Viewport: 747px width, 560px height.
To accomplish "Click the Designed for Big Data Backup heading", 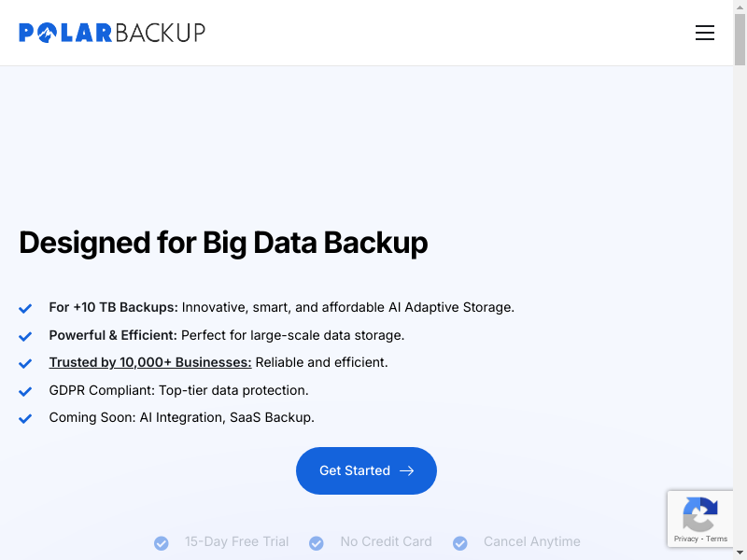I will tap(223, 243).
